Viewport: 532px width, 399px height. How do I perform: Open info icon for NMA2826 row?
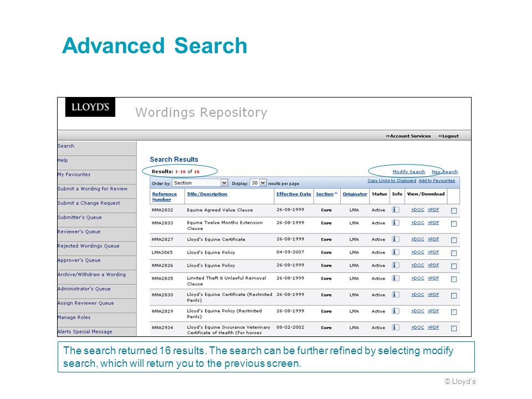click(396, 265)
